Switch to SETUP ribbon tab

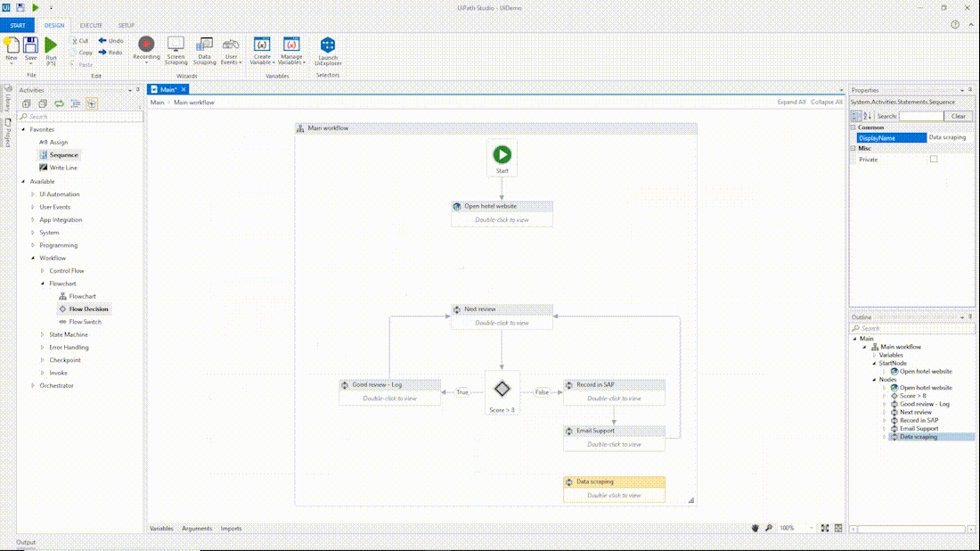pyautogui.click(x=127, y=26)
